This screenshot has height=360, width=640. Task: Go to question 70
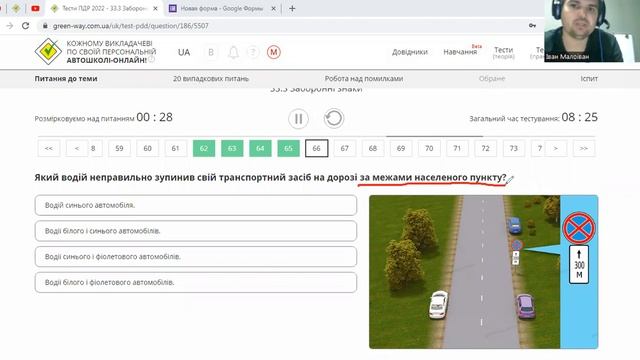(429, 148)
